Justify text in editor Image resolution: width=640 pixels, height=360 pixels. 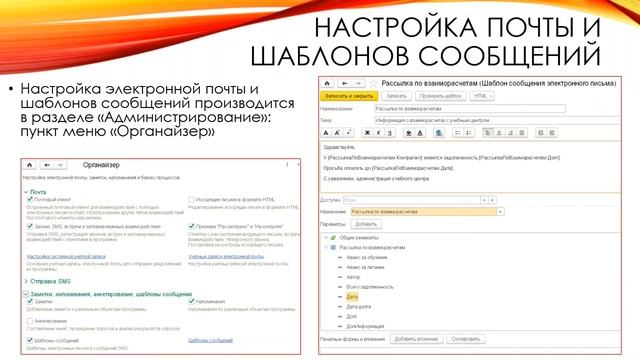tap(522, 133)
